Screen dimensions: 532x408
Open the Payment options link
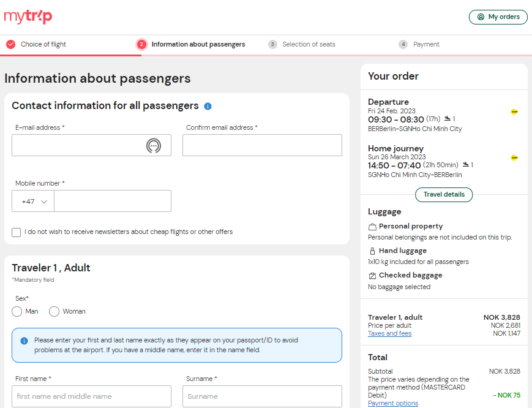(x=393, y=403)
